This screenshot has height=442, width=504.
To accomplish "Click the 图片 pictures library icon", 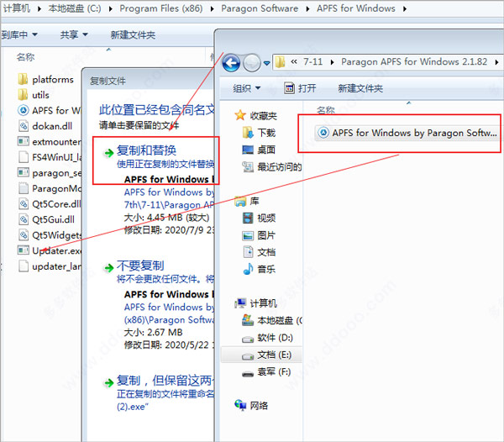I will pyautogui.click(x=248, y=235).
